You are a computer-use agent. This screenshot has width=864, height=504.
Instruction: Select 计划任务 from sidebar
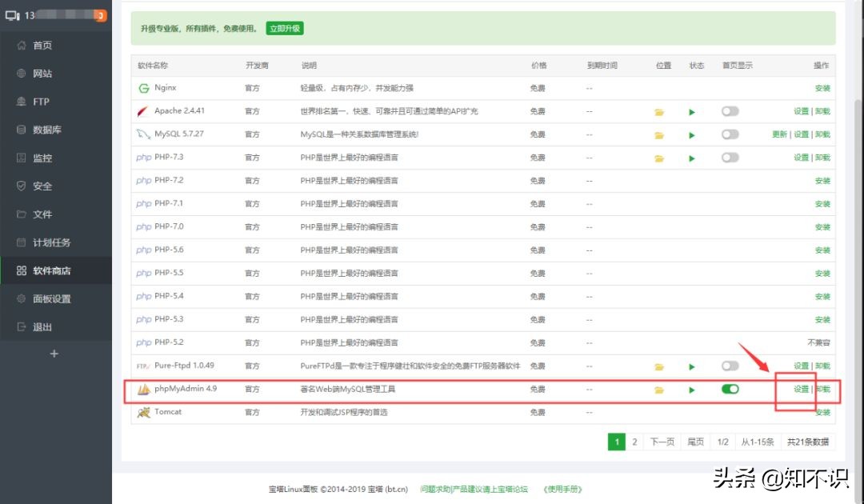tap(51, 242)
